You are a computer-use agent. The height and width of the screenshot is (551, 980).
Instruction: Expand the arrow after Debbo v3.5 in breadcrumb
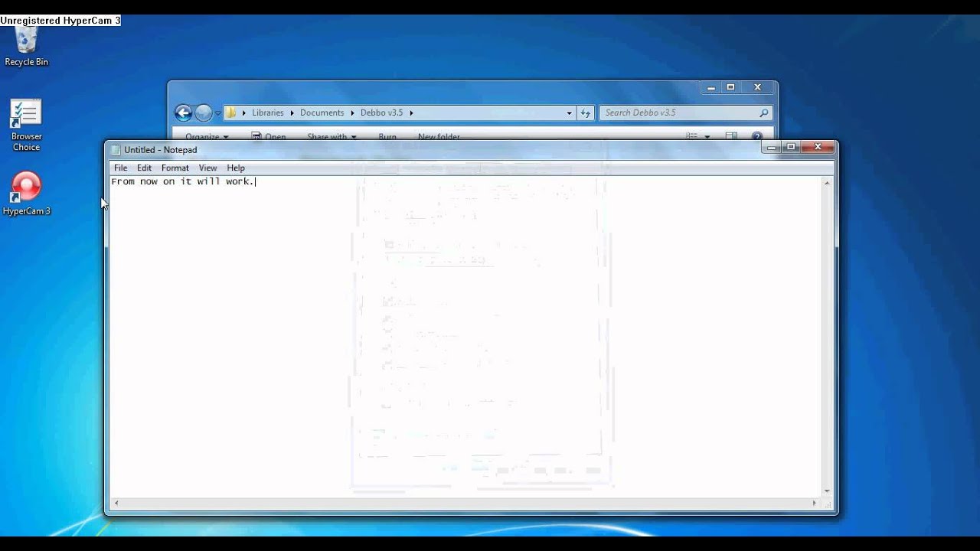[411, 112]
